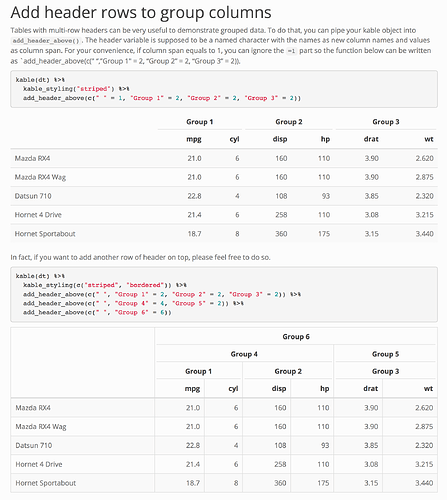The image size is (447, 500).
Task: Click the "Group 5" header cell
Action: 385,354
